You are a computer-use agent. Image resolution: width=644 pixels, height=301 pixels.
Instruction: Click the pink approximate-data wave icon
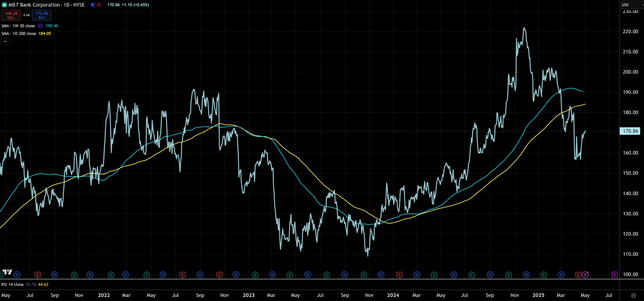coord(99,5)
